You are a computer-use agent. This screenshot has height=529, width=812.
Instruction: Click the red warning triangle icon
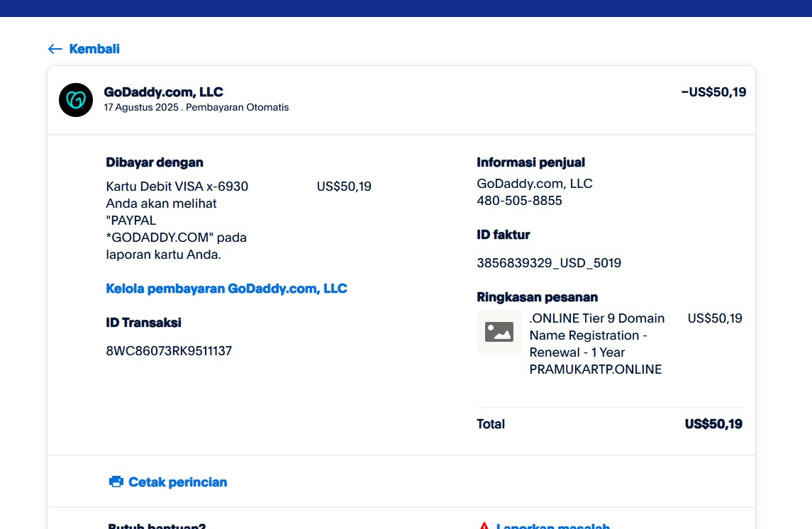[484, 526]
